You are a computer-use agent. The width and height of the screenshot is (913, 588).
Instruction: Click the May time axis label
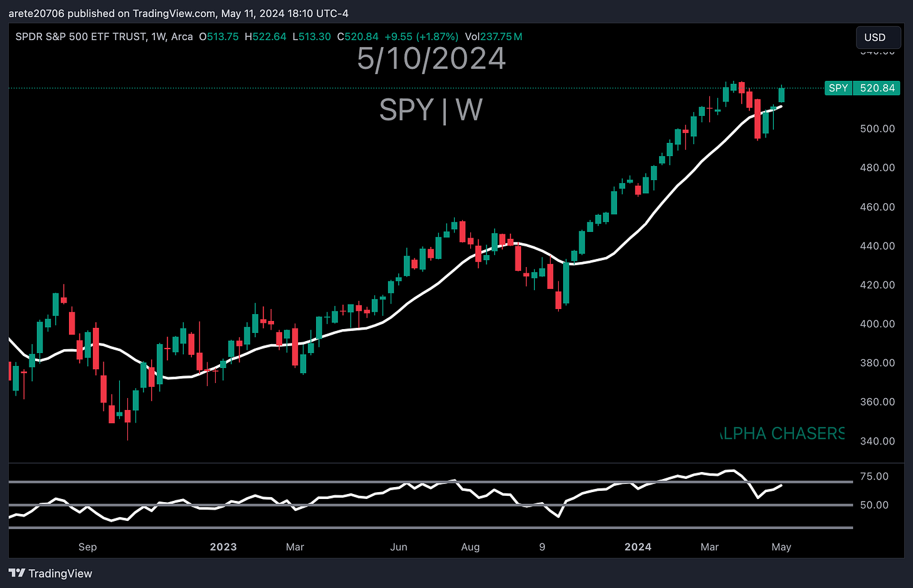781,547
